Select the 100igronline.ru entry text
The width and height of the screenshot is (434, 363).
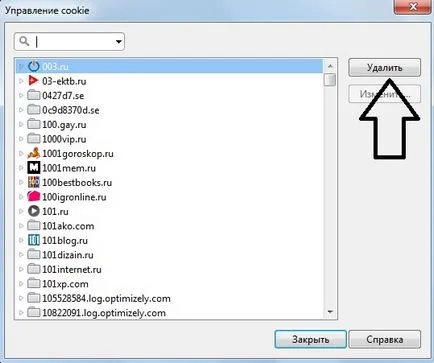[74, 197]
